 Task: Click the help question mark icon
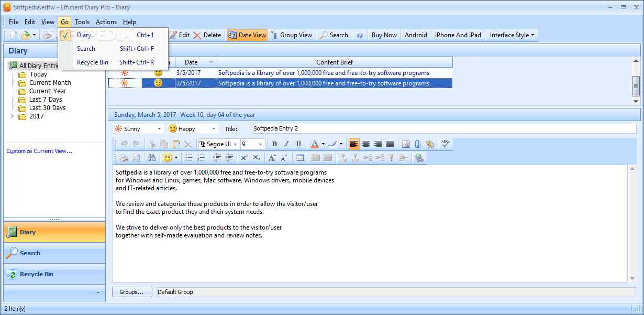(x=360, y=35)
